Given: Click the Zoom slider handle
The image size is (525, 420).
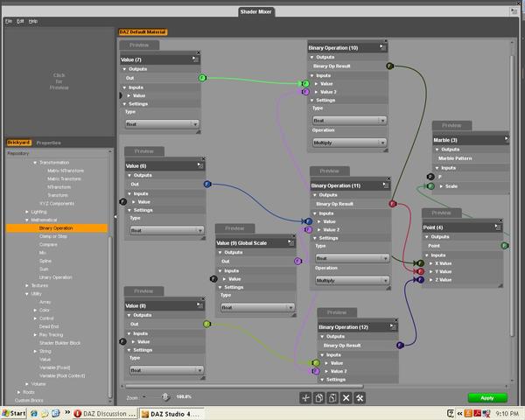Looking at the screenshot, I should 165,397.
